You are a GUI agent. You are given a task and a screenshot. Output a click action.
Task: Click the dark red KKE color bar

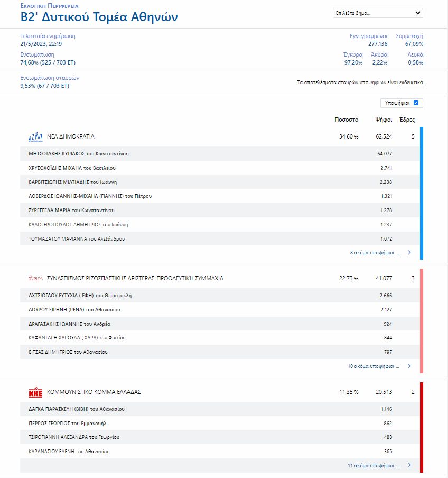(x=422, y=427)
